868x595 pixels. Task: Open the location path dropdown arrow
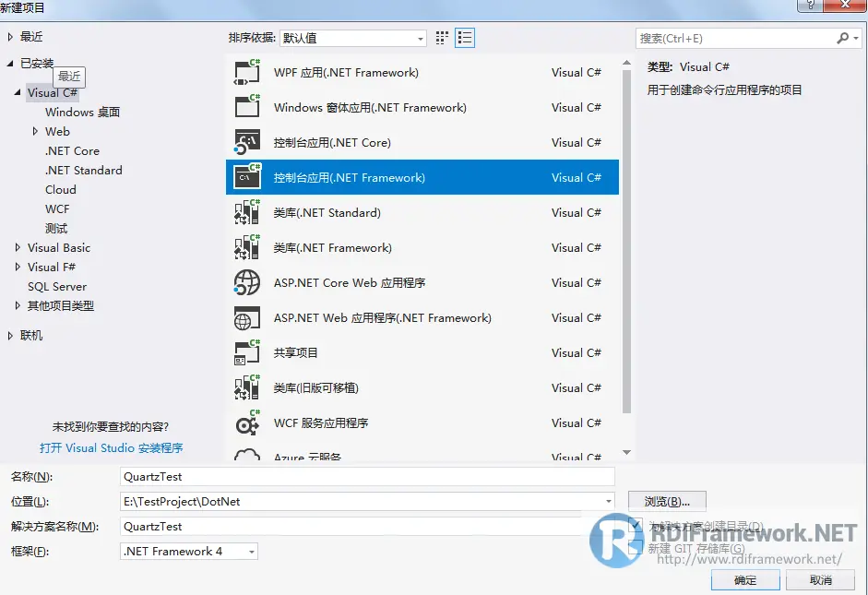tap(609, 502)
